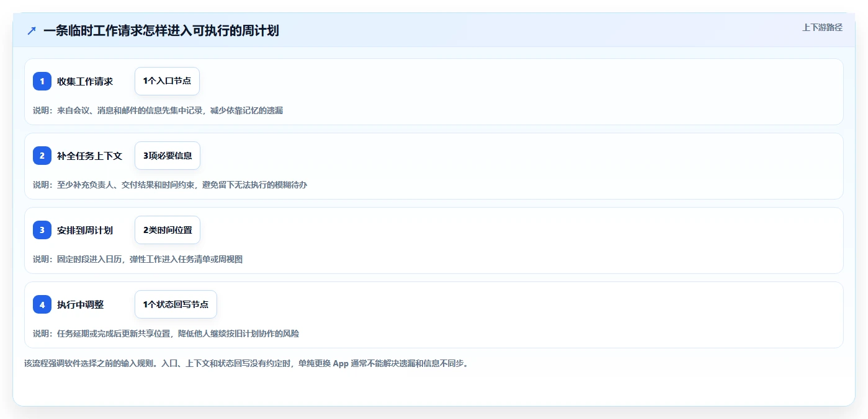This screenshot has width=868, height=419.
Task: Click the step 4 number badge
Action: click(x=42, y=304)
